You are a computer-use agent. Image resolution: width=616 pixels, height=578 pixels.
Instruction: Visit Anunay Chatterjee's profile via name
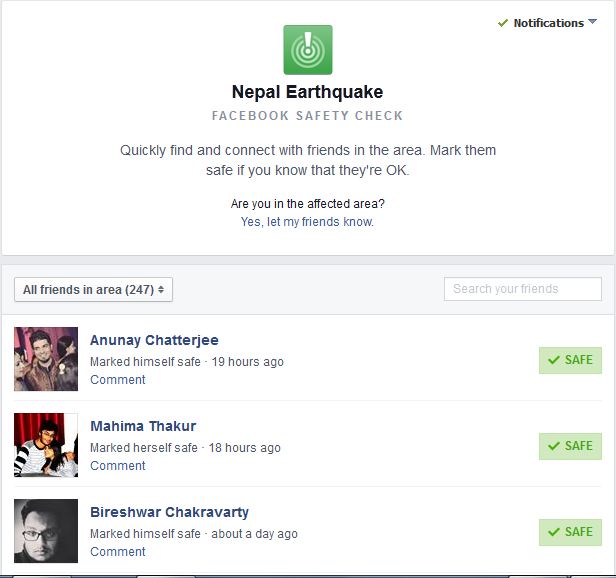154,340
